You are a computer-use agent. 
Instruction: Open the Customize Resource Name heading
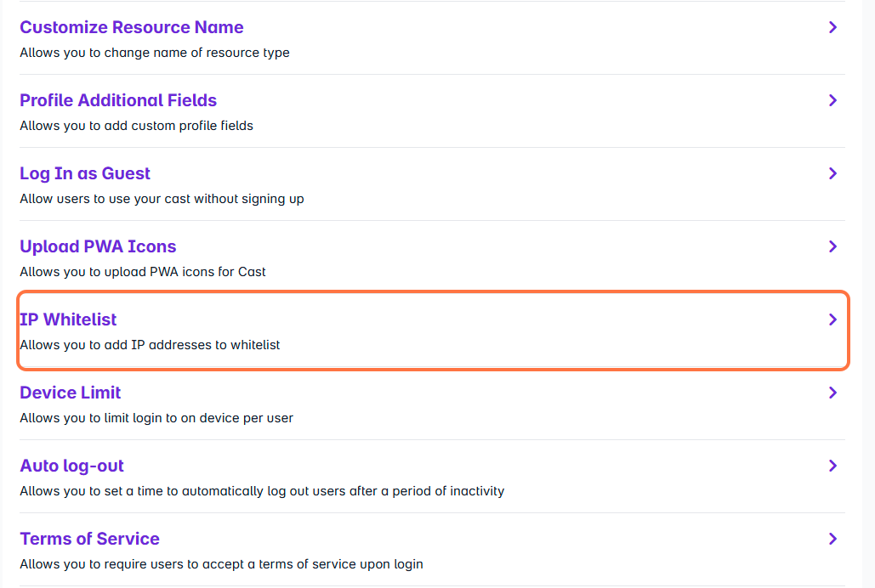(x=132, y=27)
